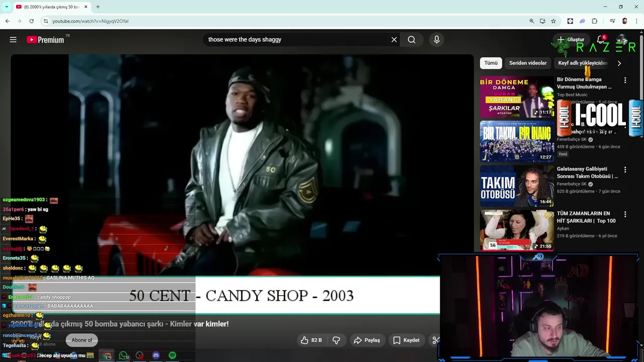Image resolution: width=644 pixels, height=362 pixels.
Task: Open Spotify in the taskbar
Action: coord(172,355)
